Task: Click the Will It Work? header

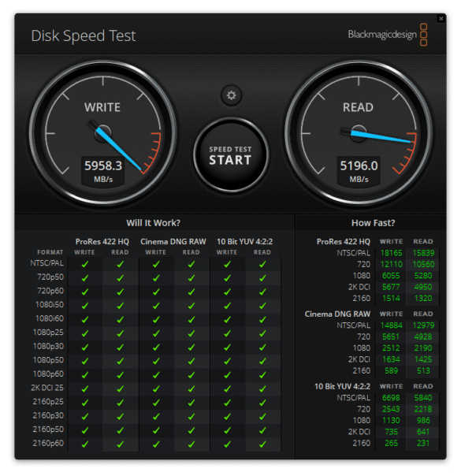Action: pos(153,223)
